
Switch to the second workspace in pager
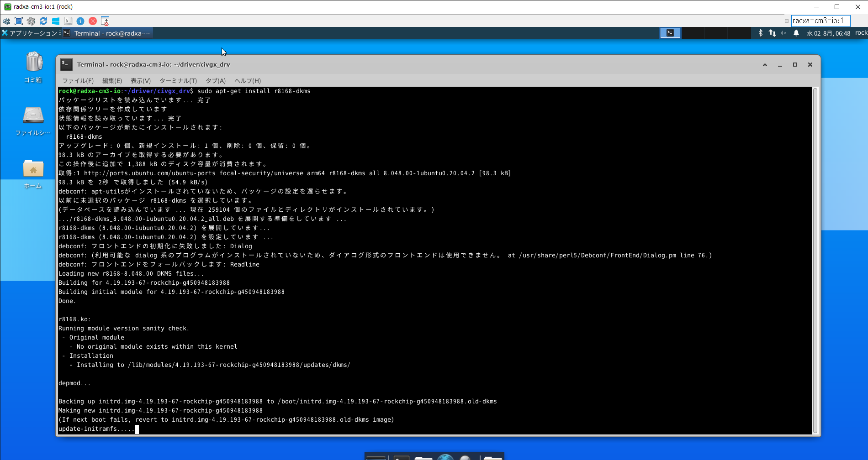[x=693, y=33]
